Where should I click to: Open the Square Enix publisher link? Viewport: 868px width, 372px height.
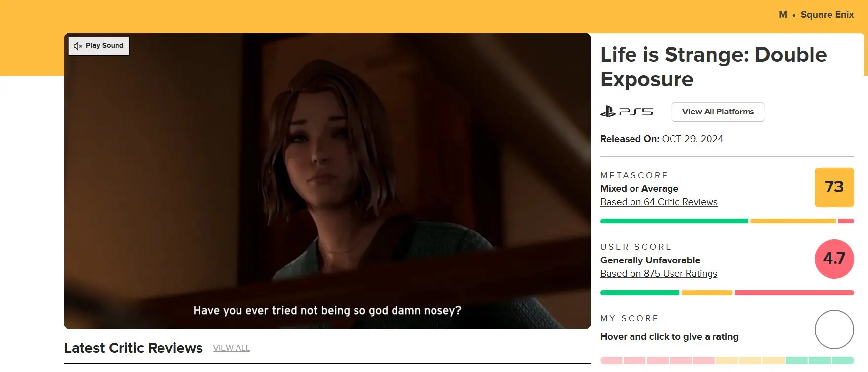tap(827, 15)
